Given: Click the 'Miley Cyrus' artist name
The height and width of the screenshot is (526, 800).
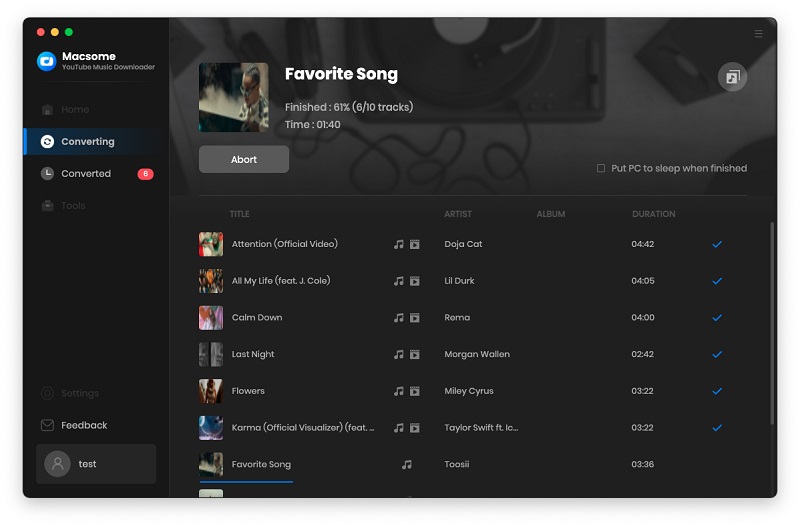Looking at the screenshot, I should click(x=469, y=391).
